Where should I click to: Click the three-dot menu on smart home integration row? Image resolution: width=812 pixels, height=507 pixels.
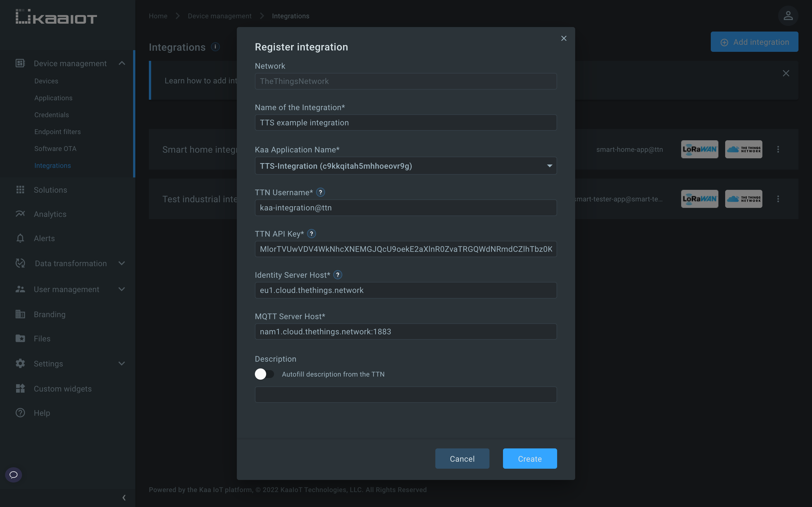(x=778, y=150)
